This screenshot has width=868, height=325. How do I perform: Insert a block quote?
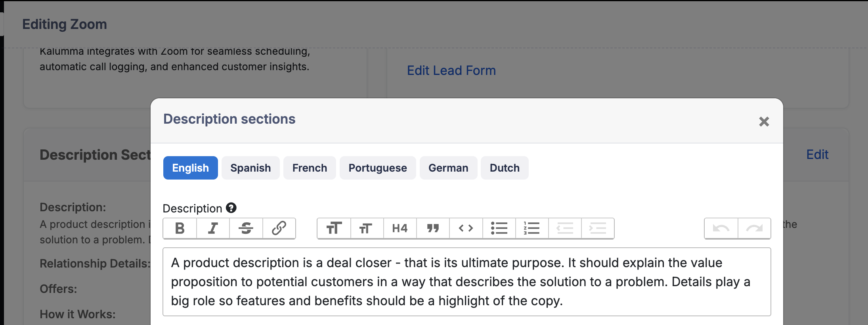[x=433, y=228]
